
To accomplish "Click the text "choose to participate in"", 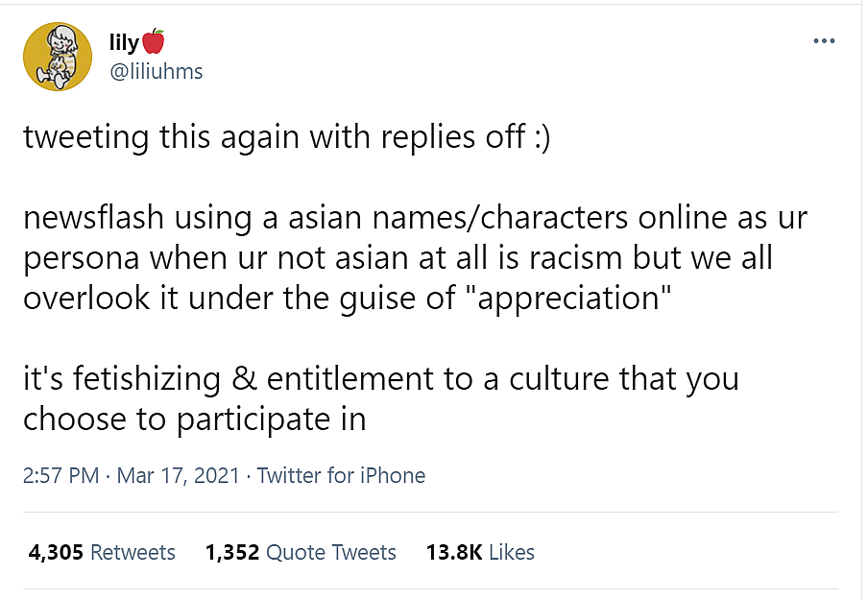I will point(194,419).
